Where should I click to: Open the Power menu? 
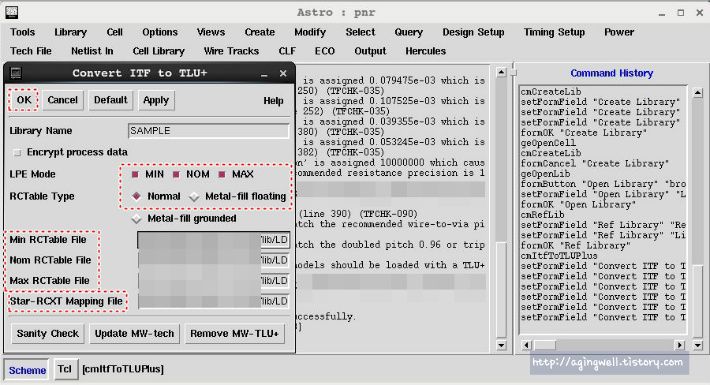(619, 32)
